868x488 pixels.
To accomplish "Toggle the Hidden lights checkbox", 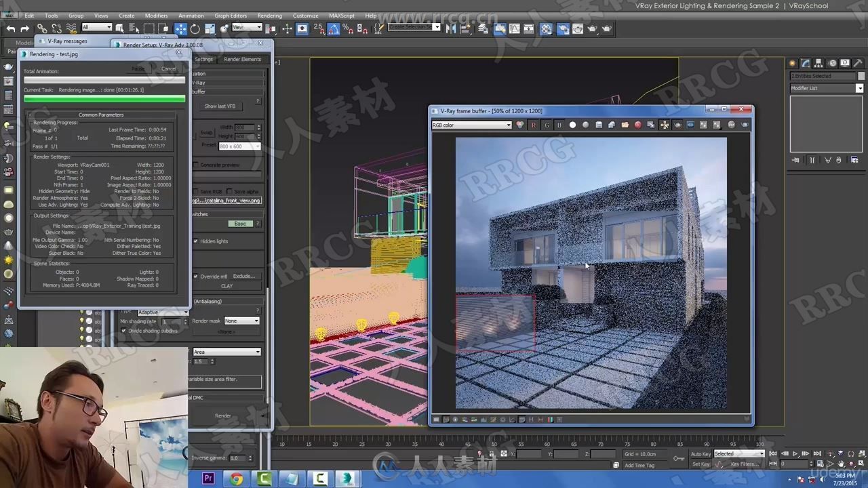I will 196,241.
